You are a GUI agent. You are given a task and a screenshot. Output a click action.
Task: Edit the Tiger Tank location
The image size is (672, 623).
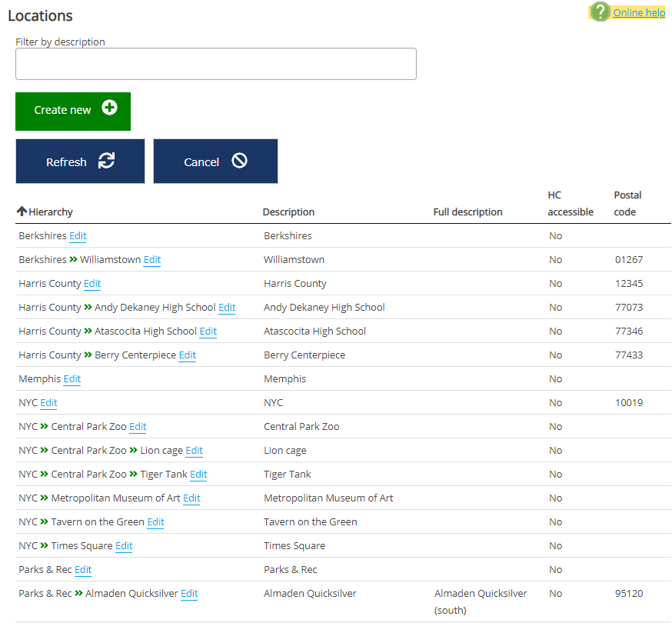198,475
